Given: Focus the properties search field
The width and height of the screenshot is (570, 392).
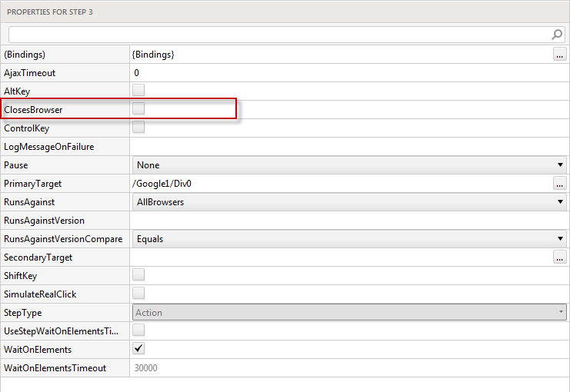Looking at the screenshot, I should coord(277,35).
